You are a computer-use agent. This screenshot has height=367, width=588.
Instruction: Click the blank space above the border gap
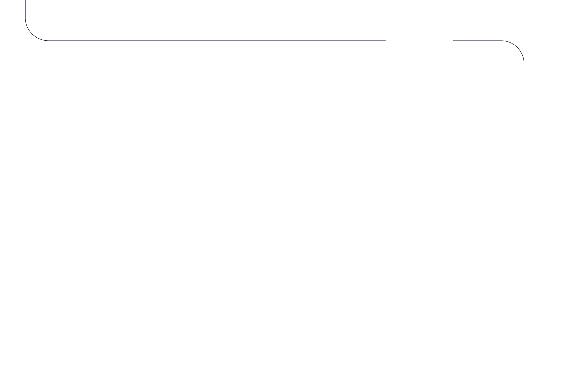[419, 19]
